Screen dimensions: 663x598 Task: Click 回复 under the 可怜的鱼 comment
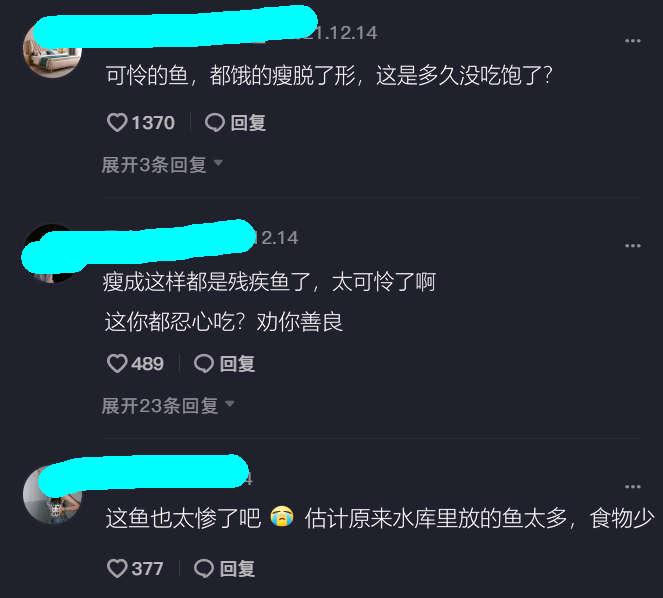pos(248,123)
